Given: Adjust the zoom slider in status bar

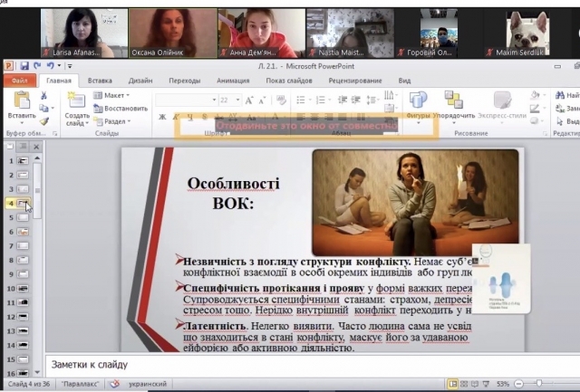Looking at the screenshot, I should tap(539, 384).
